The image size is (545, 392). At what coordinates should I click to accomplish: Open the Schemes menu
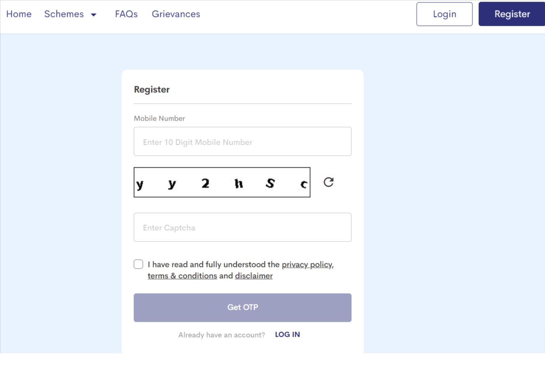pyautogui.click(x=64, y=14)
